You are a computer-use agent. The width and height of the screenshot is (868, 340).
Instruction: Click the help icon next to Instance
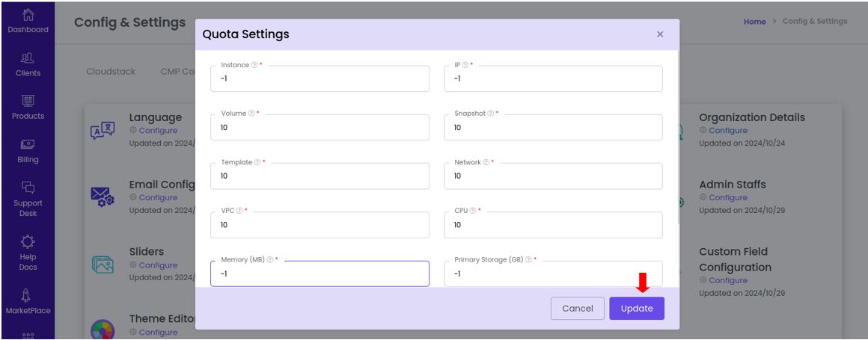pos(254,65)
